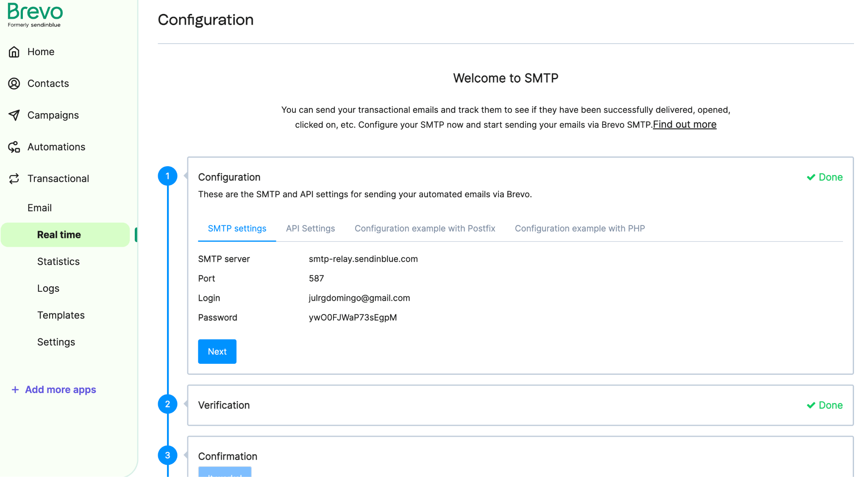Click step 1 circle marker
The width and height of the screenshot is (868, 477).
[x=167, y=176]
